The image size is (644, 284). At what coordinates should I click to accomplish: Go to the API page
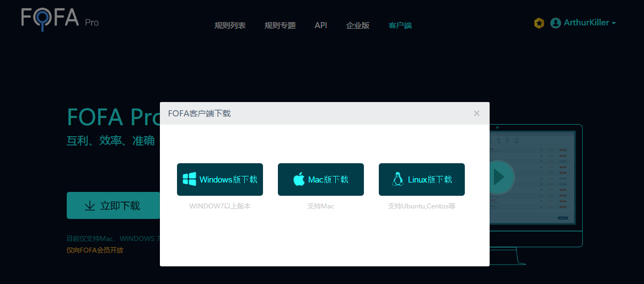321,25
